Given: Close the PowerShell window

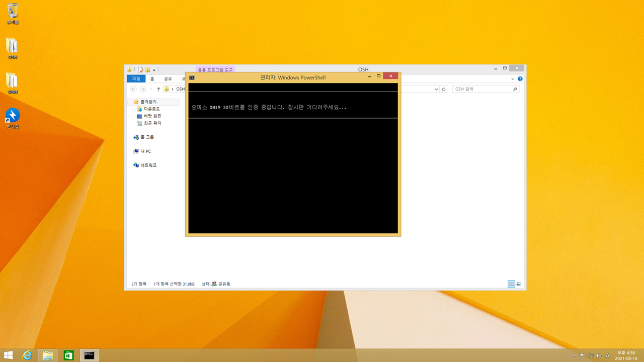Looking at the screenshot, I should coord(390,76).
